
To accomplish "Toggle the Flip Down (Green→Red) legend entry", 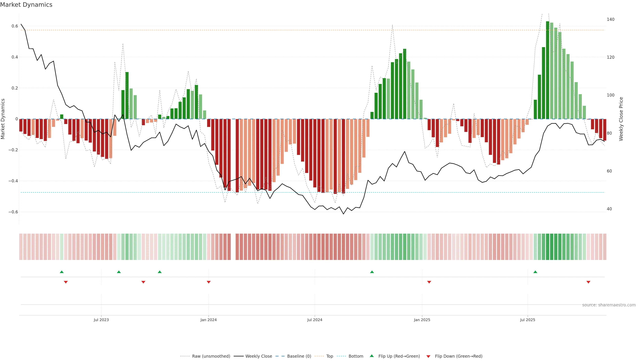I will coord(459,356).
